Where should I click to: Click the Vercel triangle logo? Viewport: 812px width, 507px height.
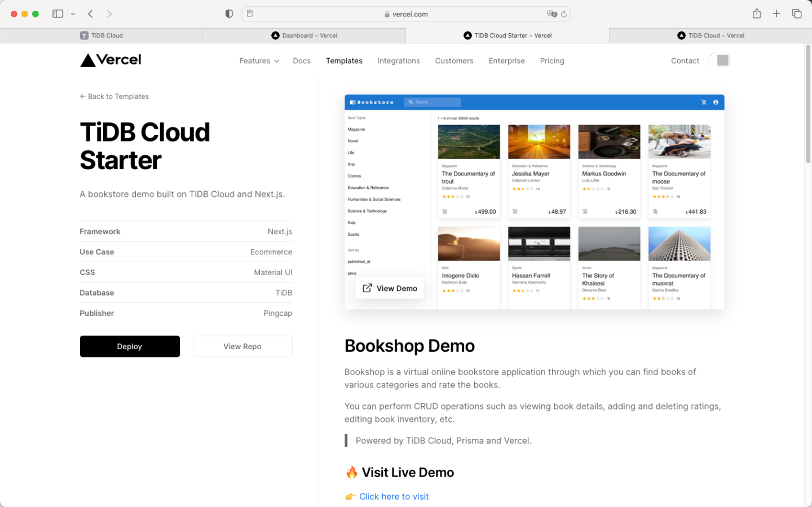pyautogui.click(x=89, y=60)
